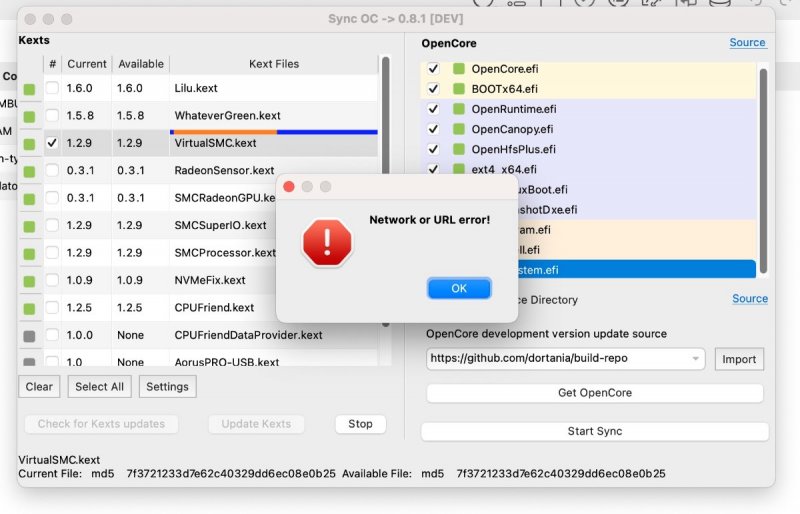Click green status square beside SMCSuperIO.kext
The height and width of the screenshot is (514, 800).
30,227
